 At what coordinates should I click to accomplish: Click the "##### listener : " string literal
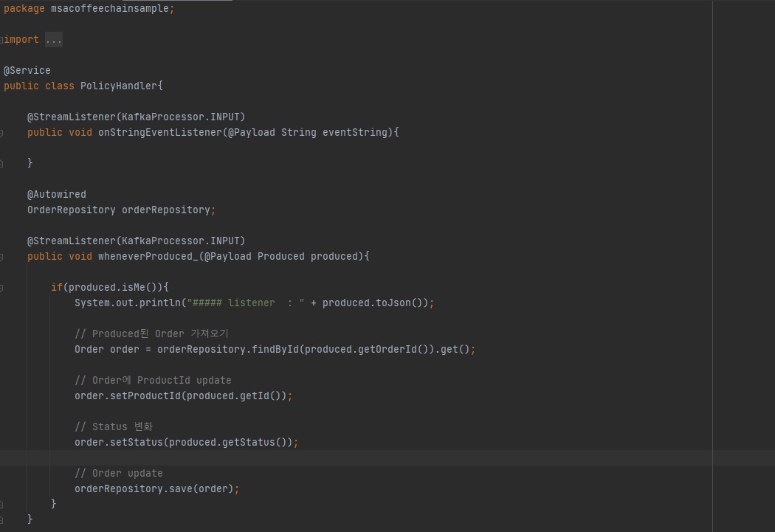click(x=246, y=303)
